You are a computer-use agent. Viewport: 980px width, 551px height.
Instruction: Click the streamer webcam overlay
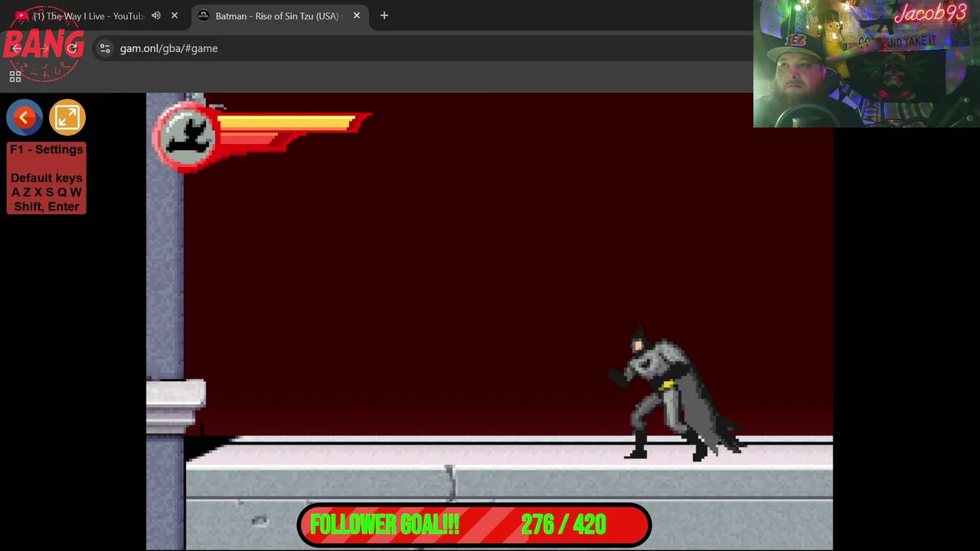pos(867,64)
